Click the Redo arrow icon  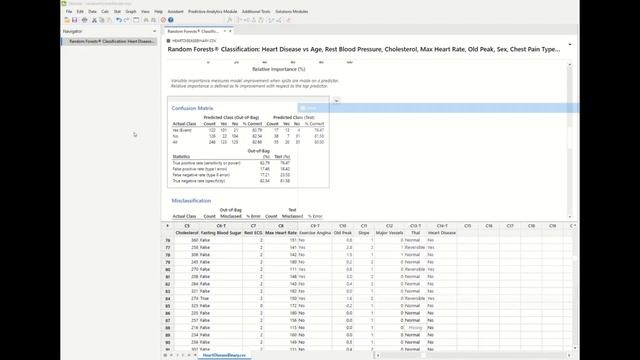point(127,20)
